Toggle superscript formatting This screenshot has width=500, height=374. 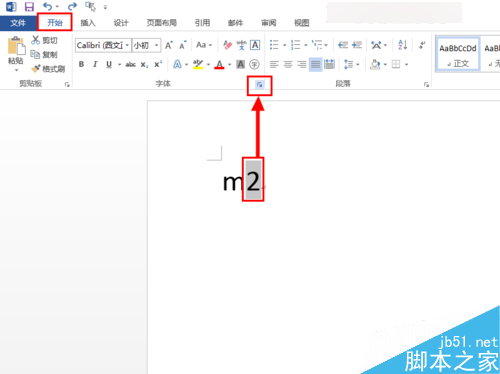pyautogui.click(x=158, y=64)
